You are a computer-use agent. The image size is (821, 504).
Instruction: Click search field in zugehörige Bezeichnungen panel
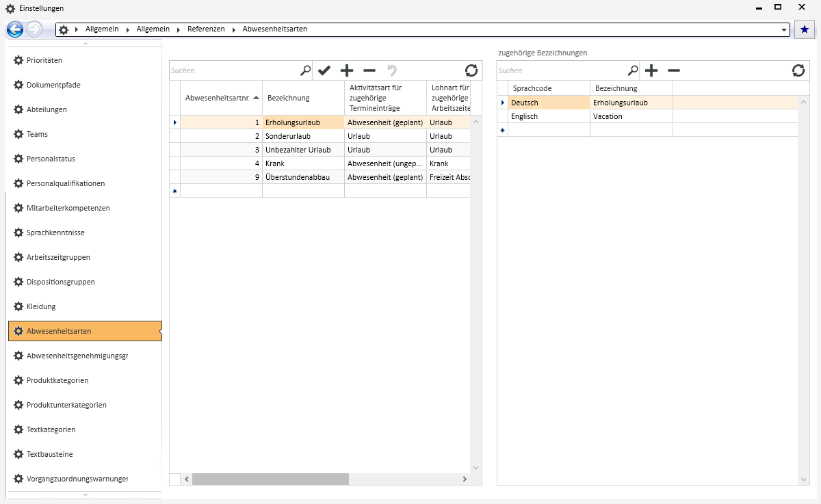562,70
